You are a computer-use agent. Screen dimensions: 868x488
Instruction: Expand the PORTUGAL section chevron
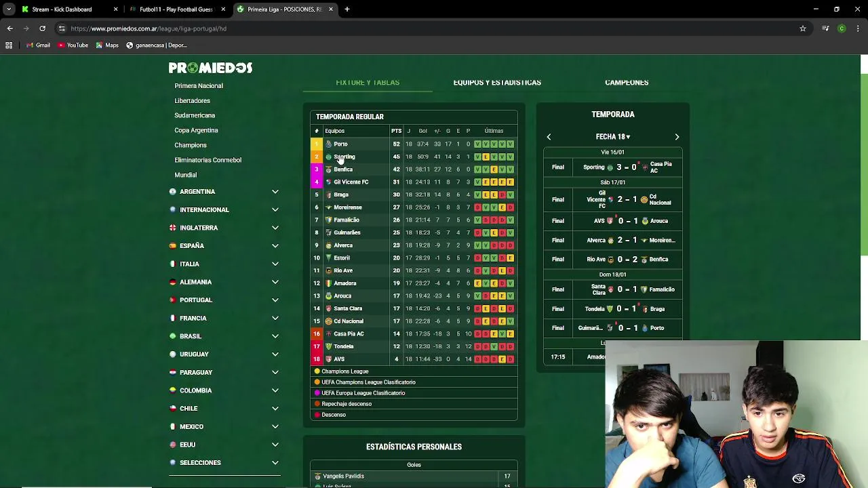pyautogui.click(x=275, y=300)
